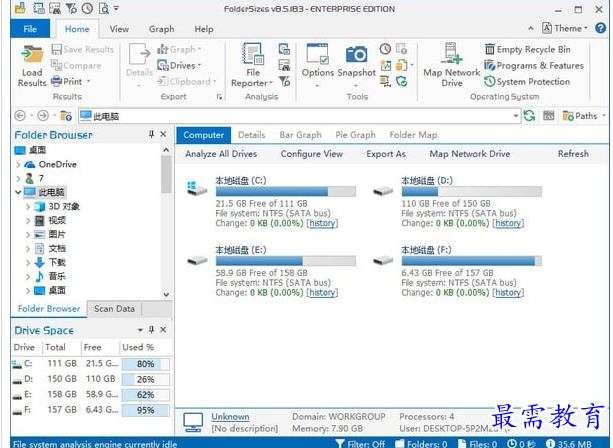Switch to the Graph ribbon tab
This screenshot has width=613, height=448.
[161, 29]
